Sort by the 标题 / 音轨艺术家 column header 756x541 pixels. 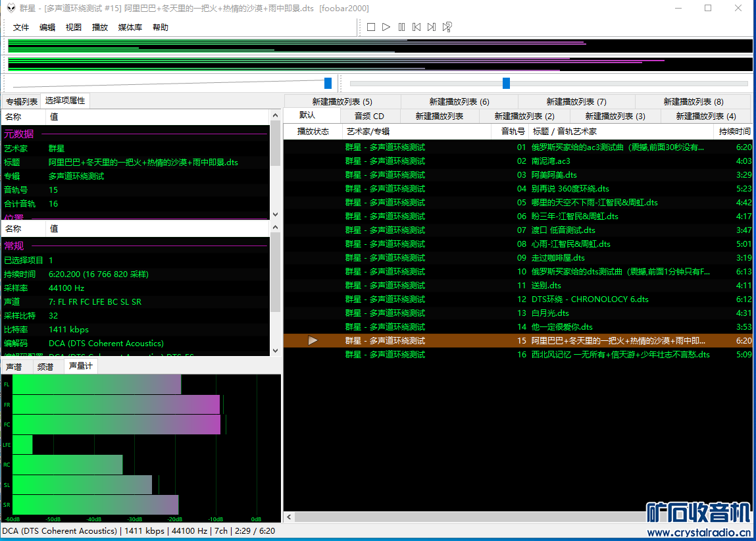620,132
